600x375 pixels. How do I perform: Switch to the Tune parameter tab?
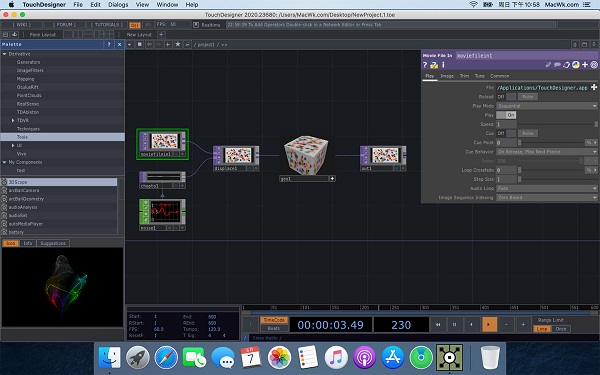click(479, 76)
